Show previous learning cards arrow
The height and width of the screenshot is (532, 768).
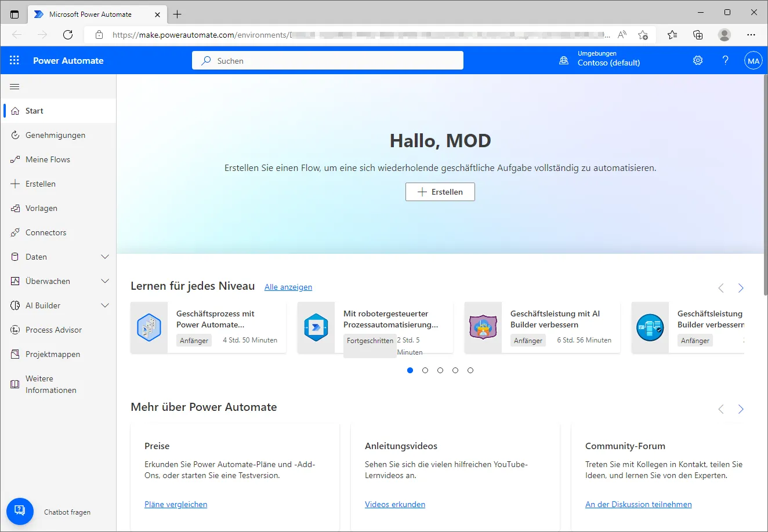721,288
